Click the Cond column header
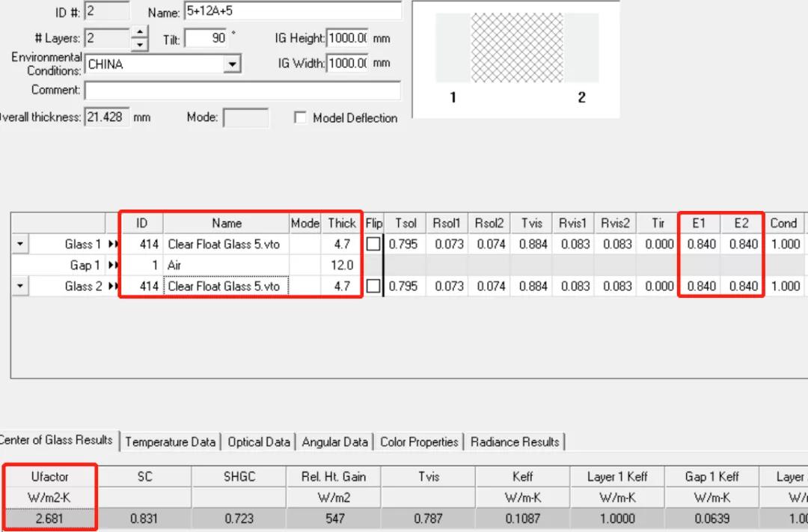Screen dimensions: 808x532 point(784,223)
